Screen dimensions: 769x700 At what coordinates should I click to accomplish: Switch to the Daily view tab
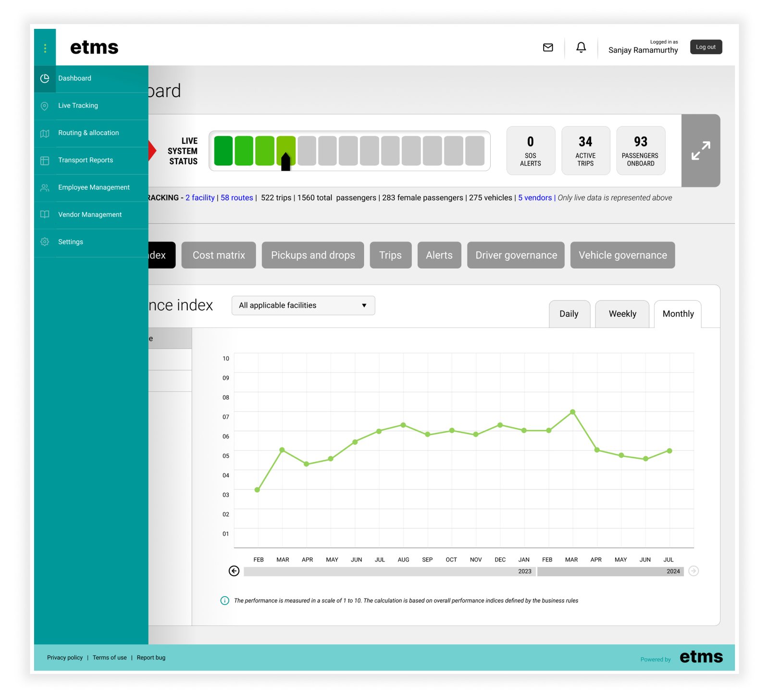point(569,314)
